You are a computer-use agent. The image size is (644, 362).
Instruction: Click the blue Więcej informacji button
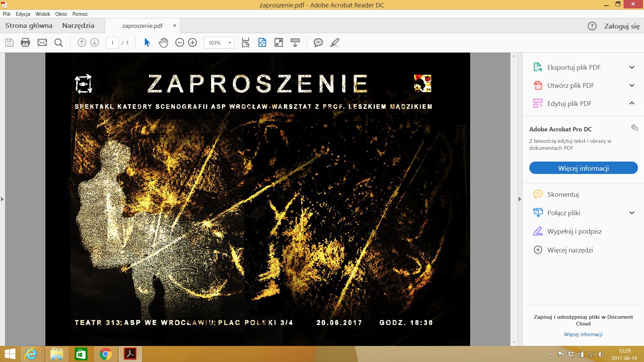pos(583,168)
